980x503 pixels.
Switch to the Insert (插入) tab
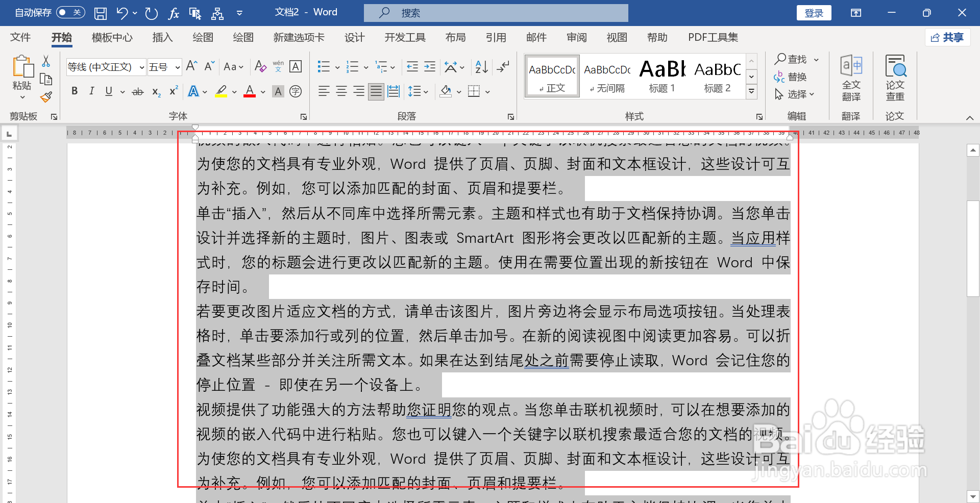coord(162,37)
